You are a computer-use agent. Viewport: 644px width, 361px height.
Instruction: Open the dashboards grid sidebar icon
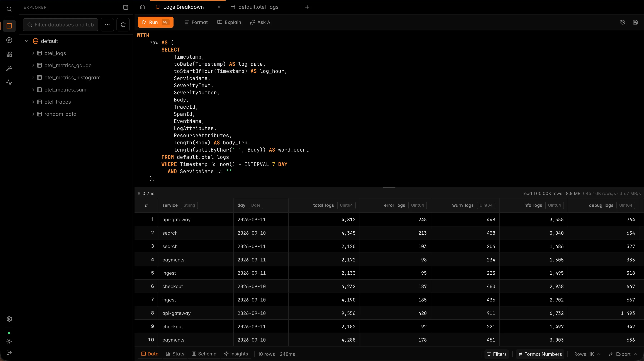coord(9,54)
